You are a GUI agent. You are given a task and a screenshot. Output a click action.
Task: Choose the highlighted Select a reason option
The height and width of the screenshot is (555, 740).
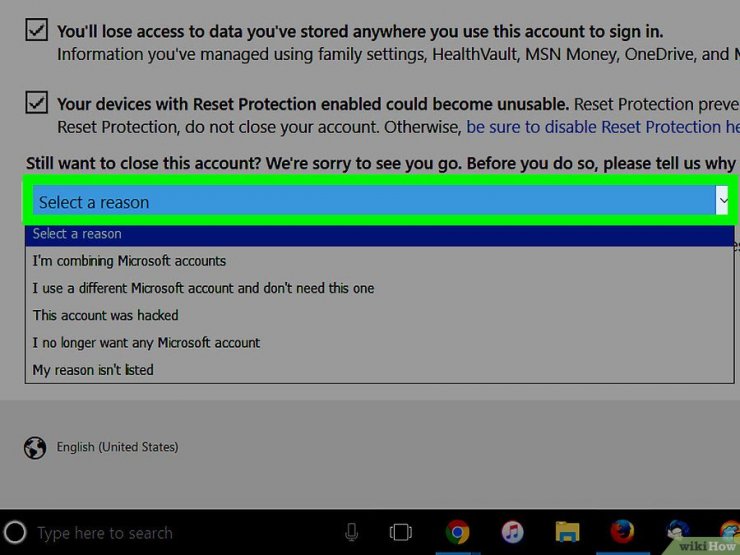(379, 235)
